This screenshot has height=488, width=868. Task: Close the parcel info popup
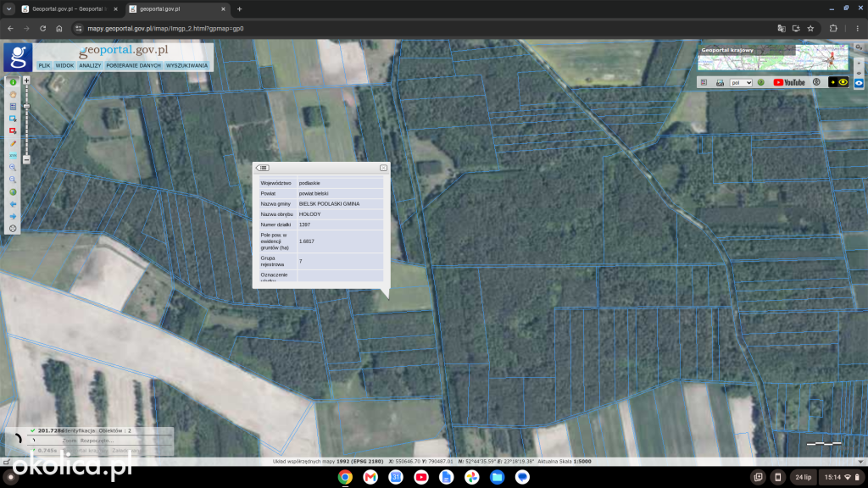(x=383, y=168)
